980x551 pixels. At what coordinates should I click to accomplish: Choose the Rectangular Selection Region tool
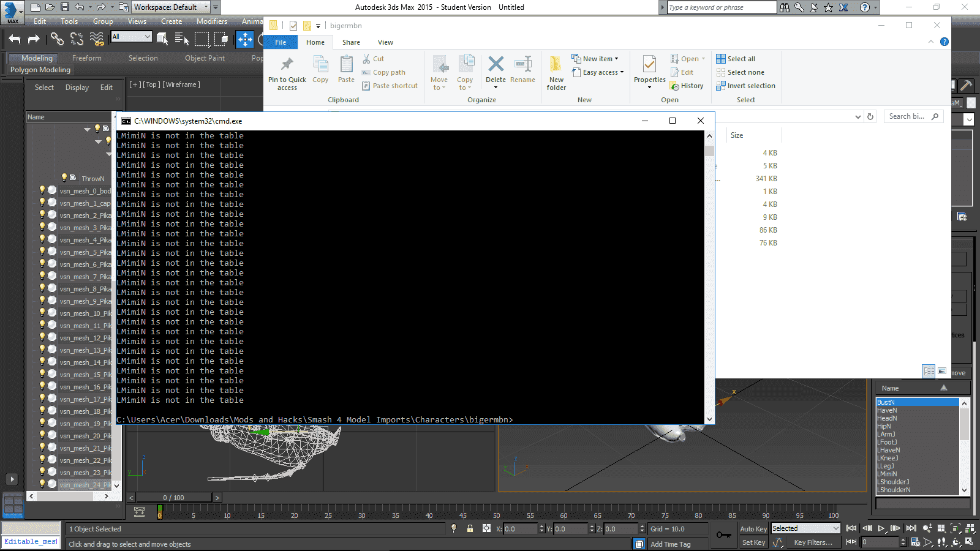[202, 39]
